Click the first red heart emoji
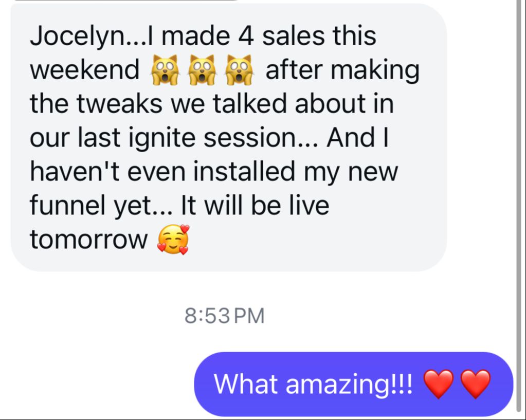Image resolution: width=526 pixels, height=420 pixels. pyautogui.click(x=439, y=384)
